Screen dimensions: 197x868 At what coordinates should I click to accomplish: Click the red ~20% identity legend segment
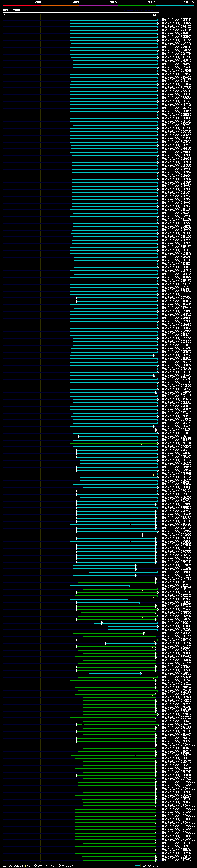tap(22, 6)
